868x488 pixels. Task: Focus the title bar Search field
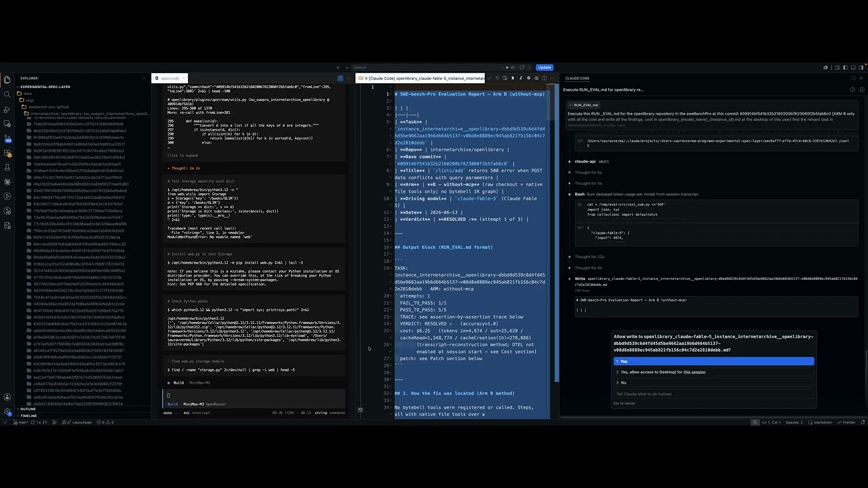[427, 67]
